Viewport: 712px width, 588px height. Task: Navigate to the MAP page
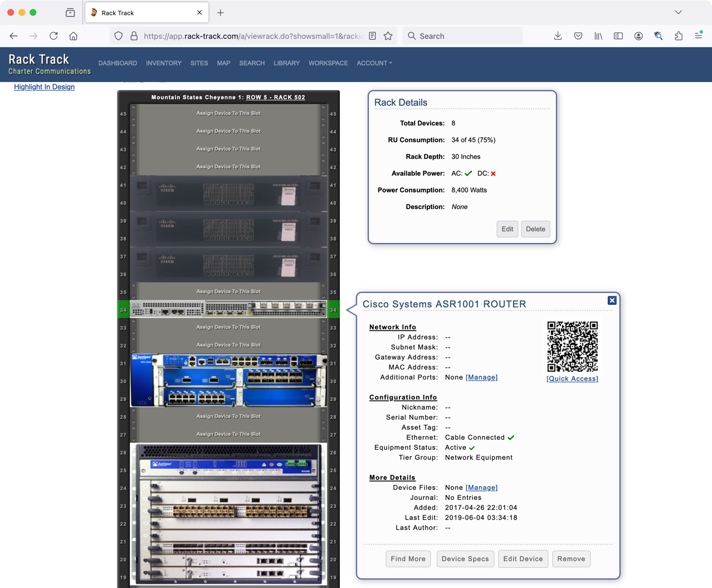pos(223,63)
